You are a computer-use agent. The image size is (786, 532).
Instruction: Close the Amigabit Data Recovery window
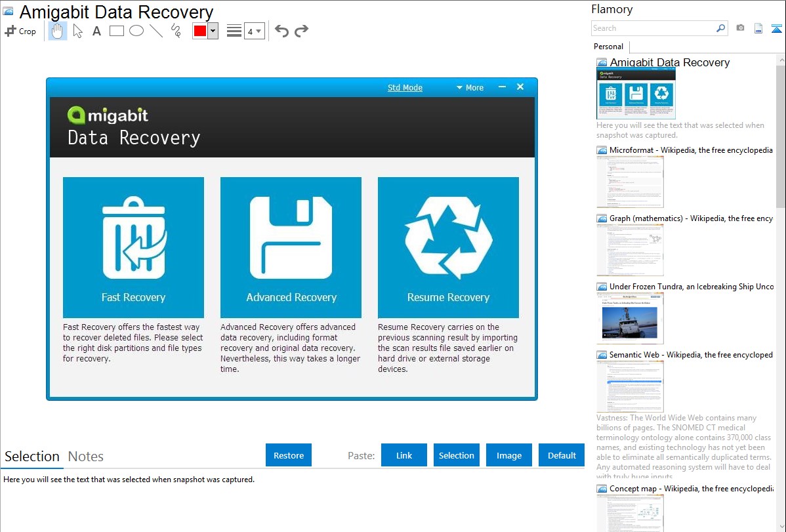tap(520, 87)
